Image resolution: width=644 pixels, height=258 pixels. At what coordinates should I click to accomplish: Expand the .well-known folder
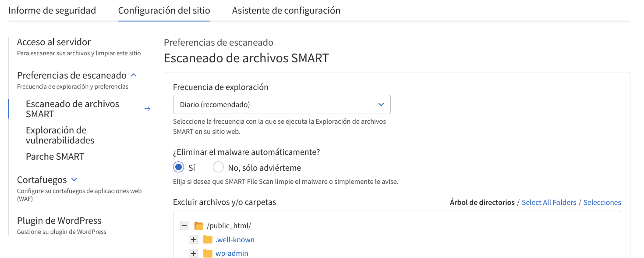(193, 240)
